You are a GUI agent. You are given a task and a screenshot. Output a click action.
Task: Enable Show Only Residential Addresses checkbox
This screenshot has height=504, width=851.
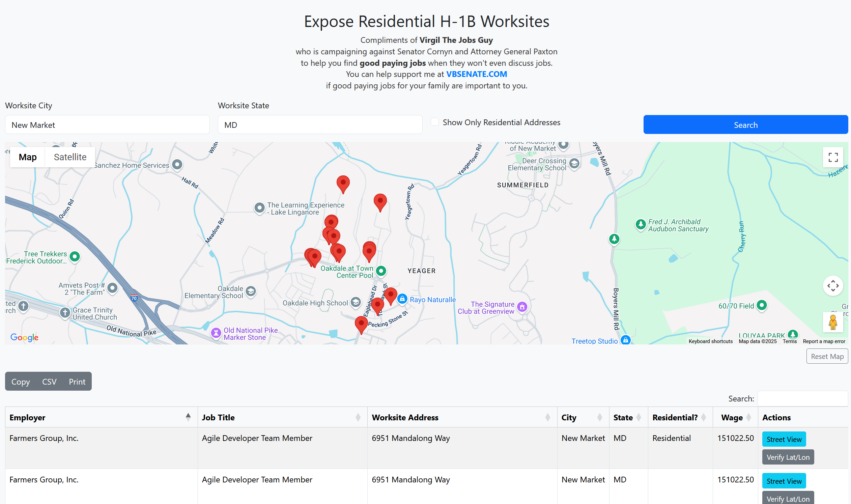coord(435,122)
